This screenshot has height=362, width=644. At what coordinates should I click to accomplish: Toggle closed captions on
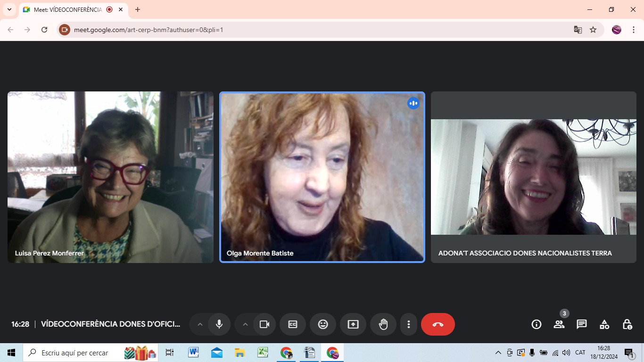coord(293,324)
